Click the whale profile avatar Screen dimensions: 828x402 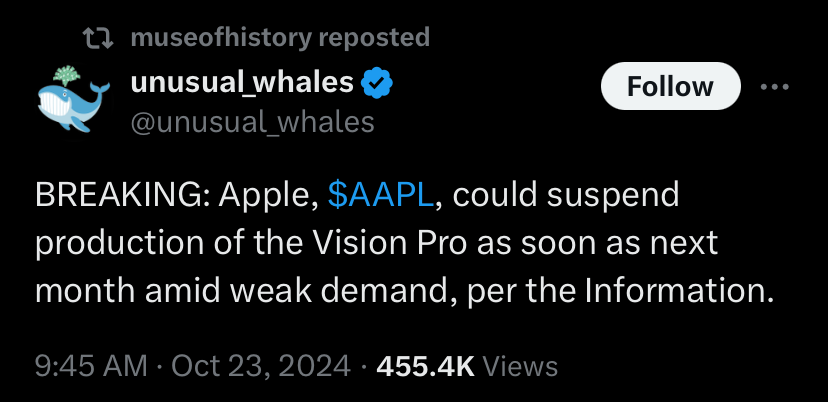[70, 98]
